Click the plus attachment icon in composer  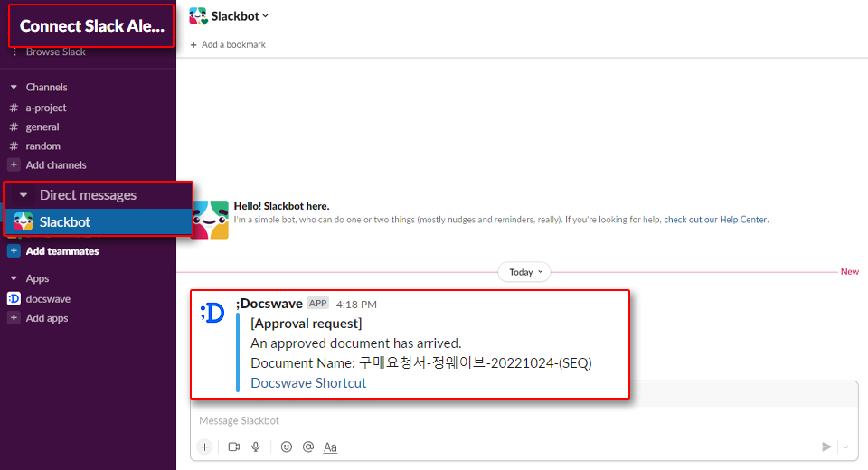(204, 446)
